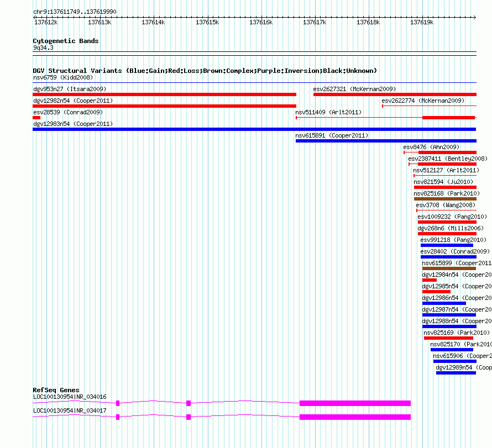
Task: Click the 137619k ruler tick label
Action: coord(422,22)
